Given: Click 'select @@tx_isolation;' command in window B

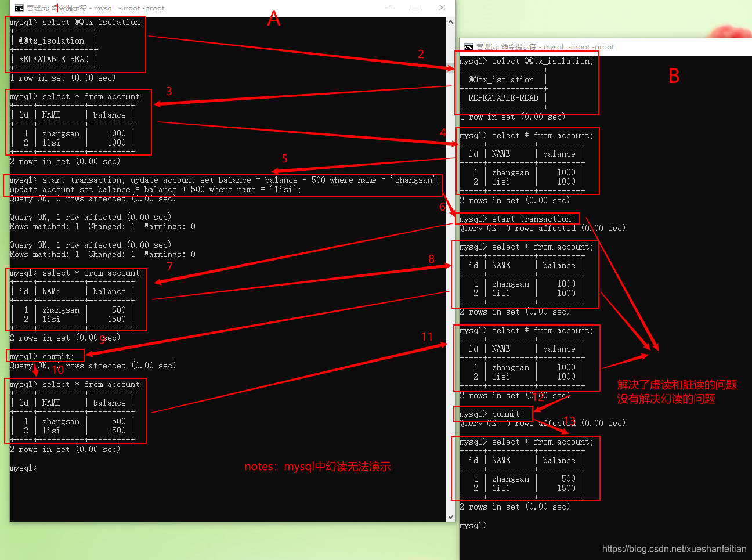Looking at the screenshot, I should pos(543,62).
